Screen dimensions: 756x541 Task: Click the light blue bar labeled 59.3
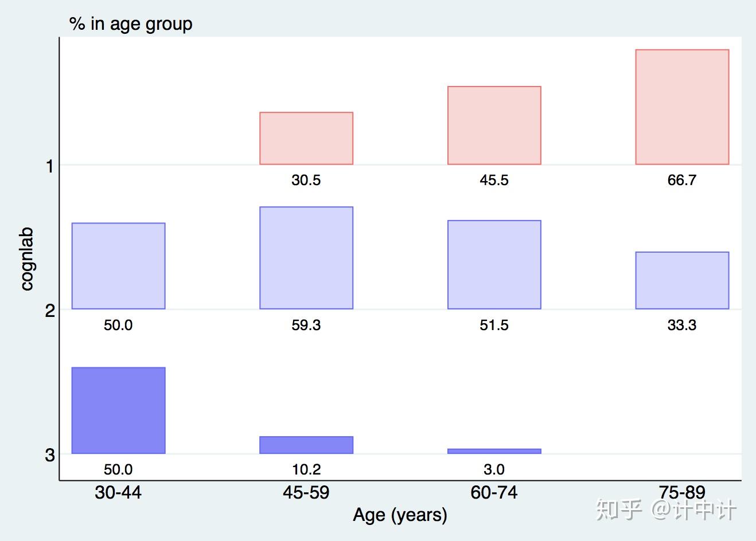coord(306,258)
